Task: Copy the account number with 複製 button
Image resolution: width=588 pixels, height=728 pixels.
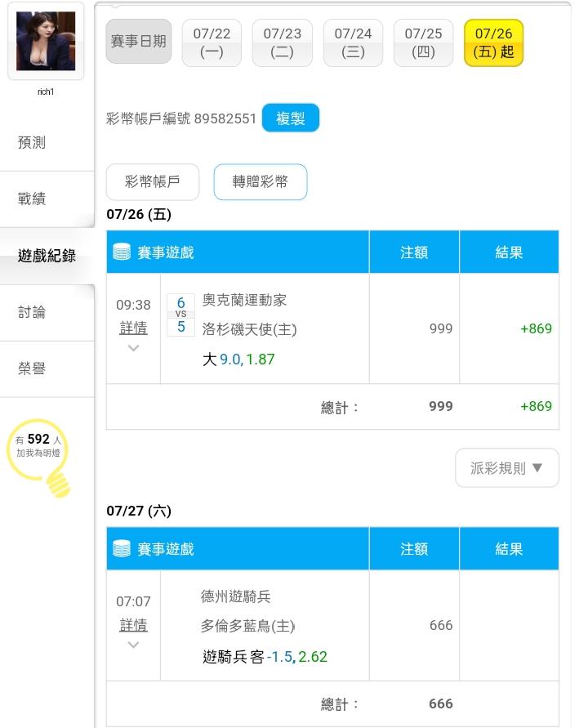Action: (291, 118)
